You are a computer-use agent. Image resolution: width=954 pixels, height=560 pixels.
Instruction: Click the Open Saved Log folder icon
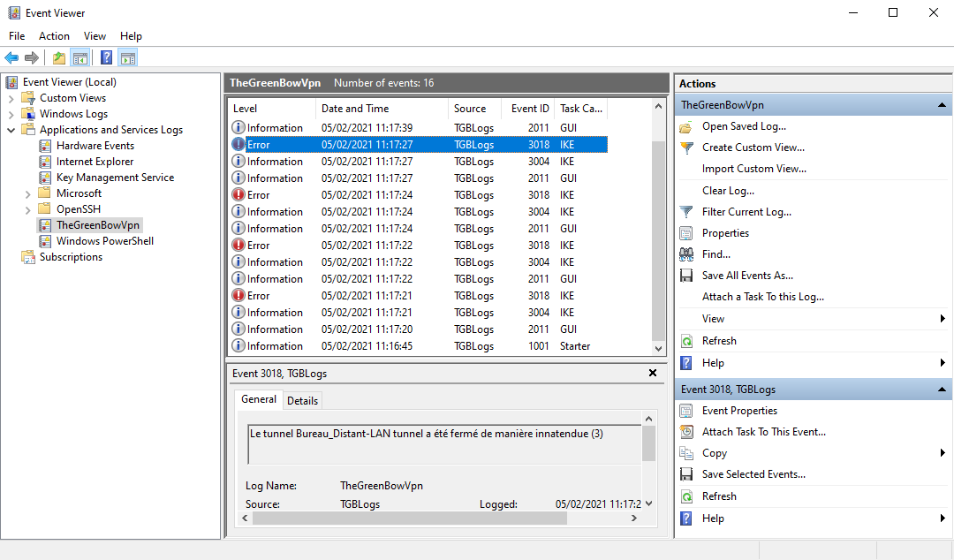(x=686, y=126)
